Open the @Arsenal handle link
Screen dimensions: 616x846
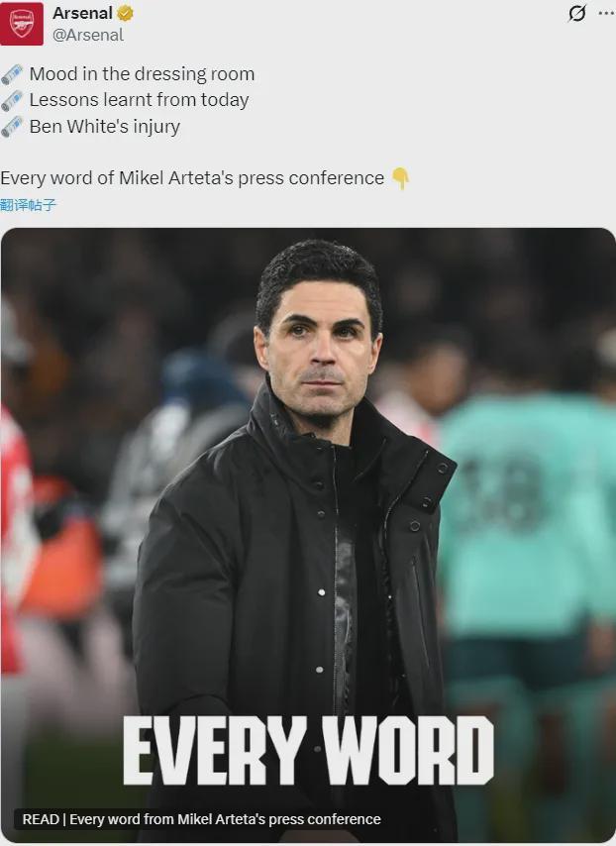point(88,35)
